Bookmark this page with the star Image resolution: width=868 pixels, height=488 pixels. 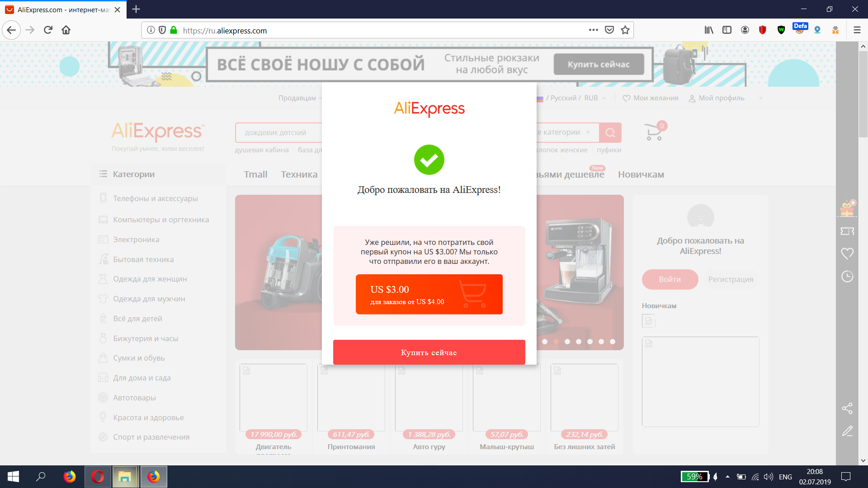tap(625, 30)
